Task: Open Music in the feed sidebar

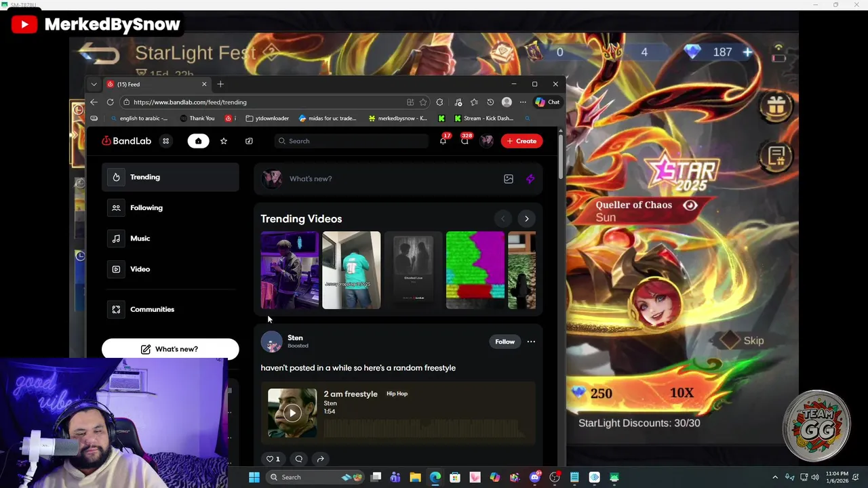Action: [170, 239]
